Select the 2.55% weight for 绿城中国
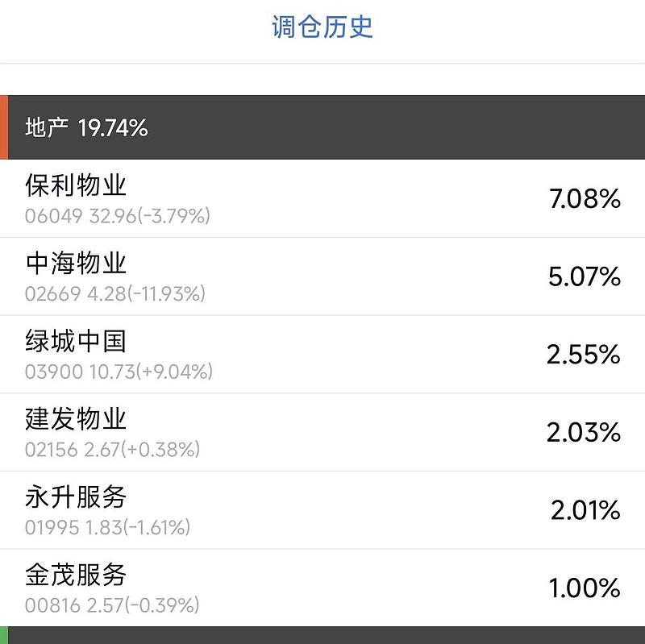This screenshot has height=644, width=645. (x=584, y=355)
